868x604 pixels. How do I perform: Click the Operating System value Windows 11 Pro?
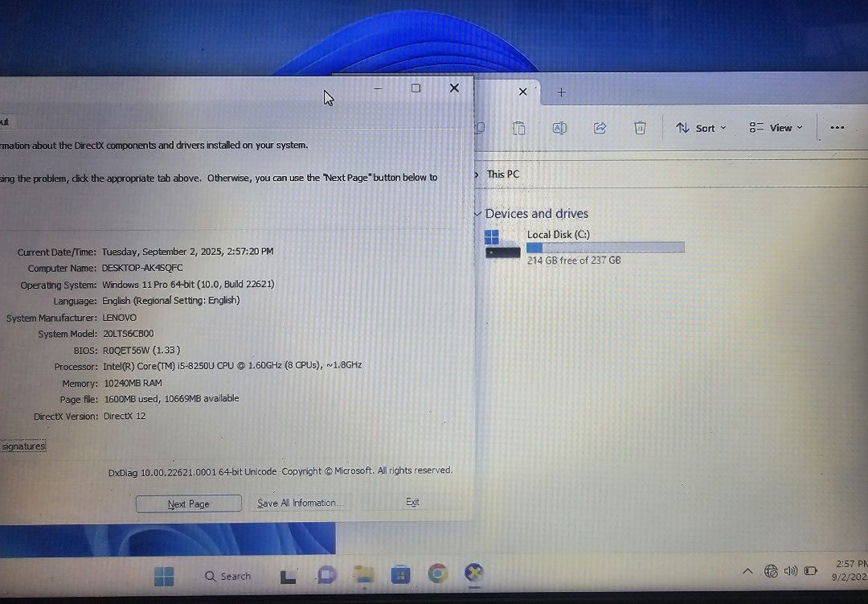(188, 284)
